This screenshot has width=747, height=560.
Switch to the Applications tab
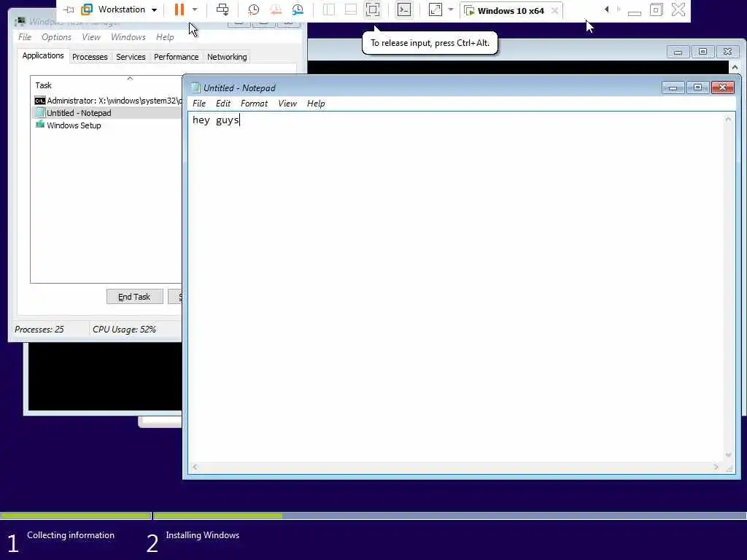(43, 55)
